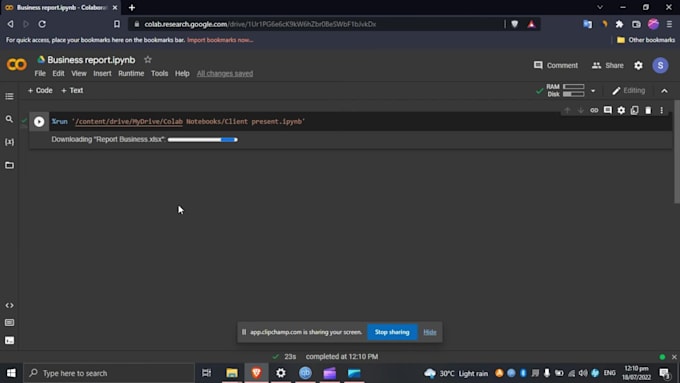The height and width of the screenshot is (383, 680).
Task: Add a comment to the cell
Action: tap(608, 110)
